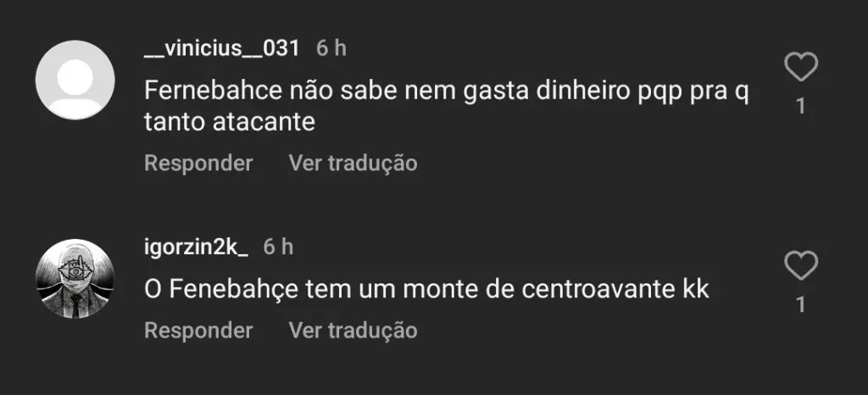The image size is (868, 395).
Task: View like count under __vinicius__031's heart
Action: (801, 105)
